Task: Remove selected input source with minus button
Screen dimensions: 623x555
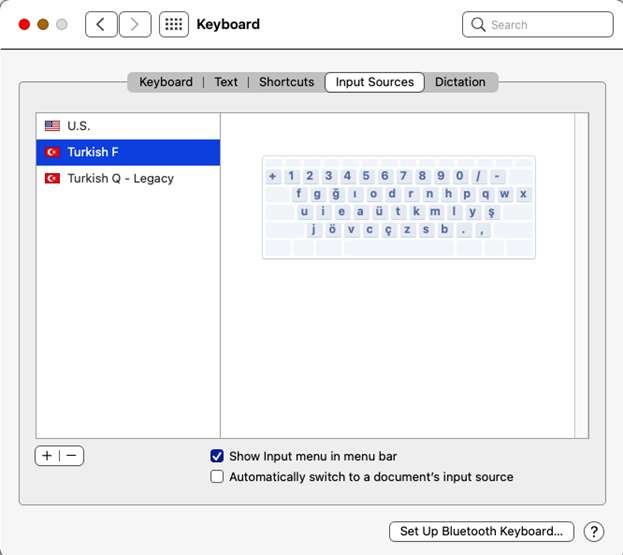Action: (72, 456)
